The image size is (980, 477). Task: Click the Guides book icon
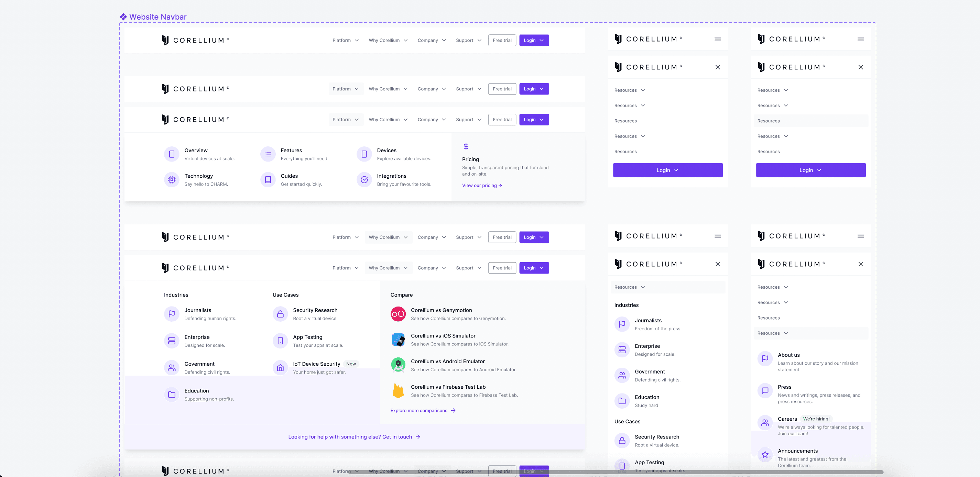(268, 179)
